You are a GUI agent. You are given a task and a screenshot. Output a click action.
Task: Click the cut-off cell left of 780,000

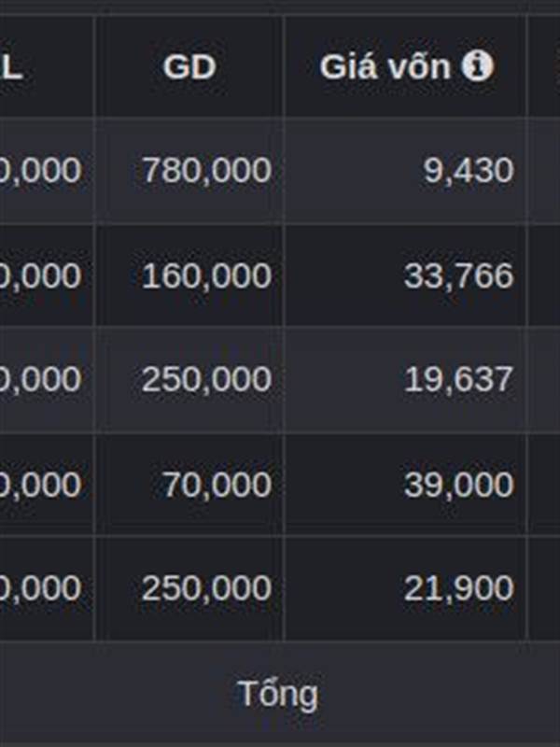[47, 170]
